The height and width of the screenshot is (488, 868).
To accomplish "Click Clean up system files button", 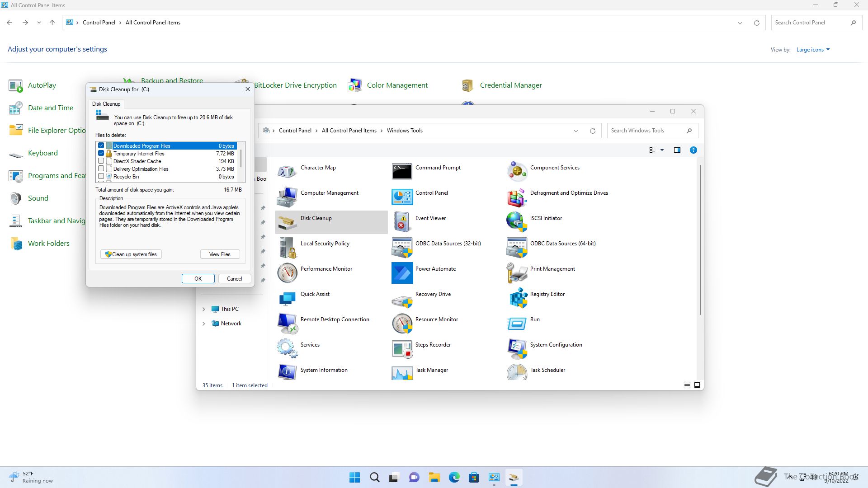I will (x=131, y=254).
